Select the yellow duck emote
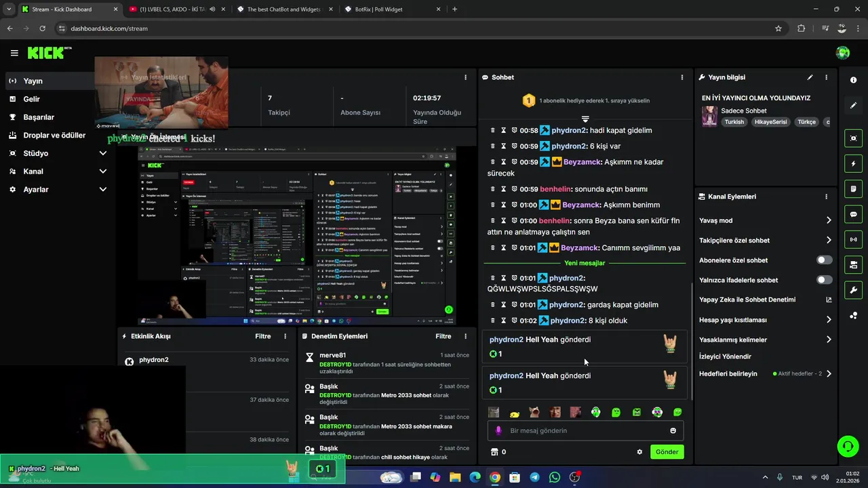This screenshot has height=488, width=868. coord(514,413)
